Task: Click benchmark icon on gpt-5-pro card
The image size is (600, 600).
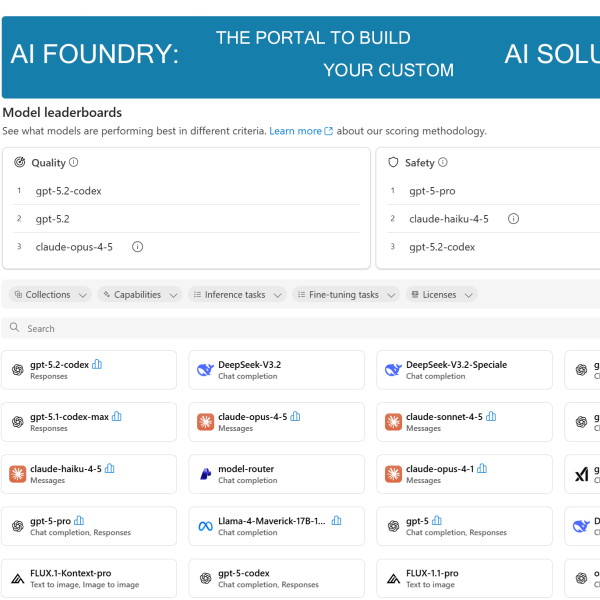Action: pyautogui.click(x=79, y=521)
